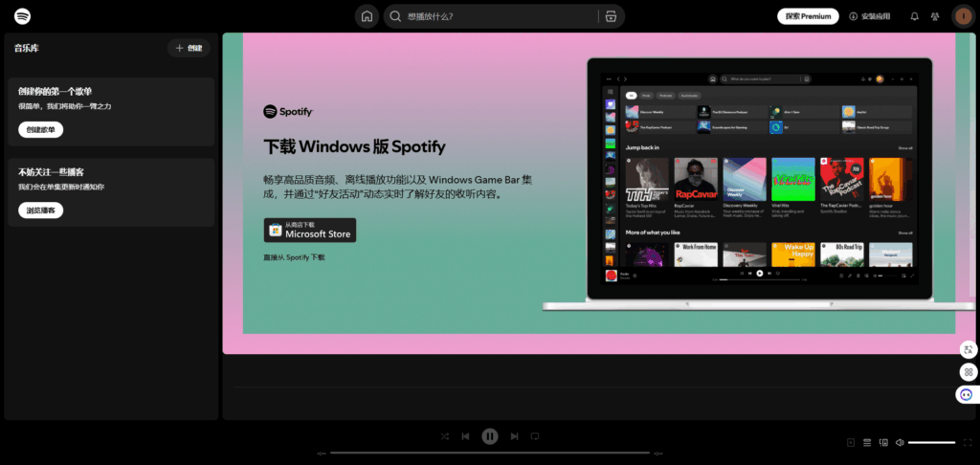The height and width of the screenshot is (465, 980).
Task: Toggle shuffle playback
Action: tap(444, 436)
